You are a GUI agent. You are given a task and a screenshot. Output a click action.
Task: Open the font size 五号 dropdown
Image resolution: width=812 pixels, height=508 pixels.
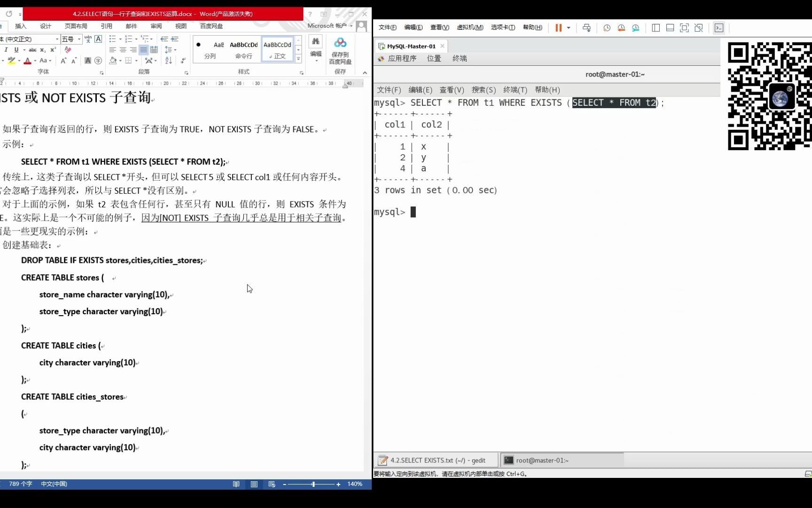coord(79,39)
